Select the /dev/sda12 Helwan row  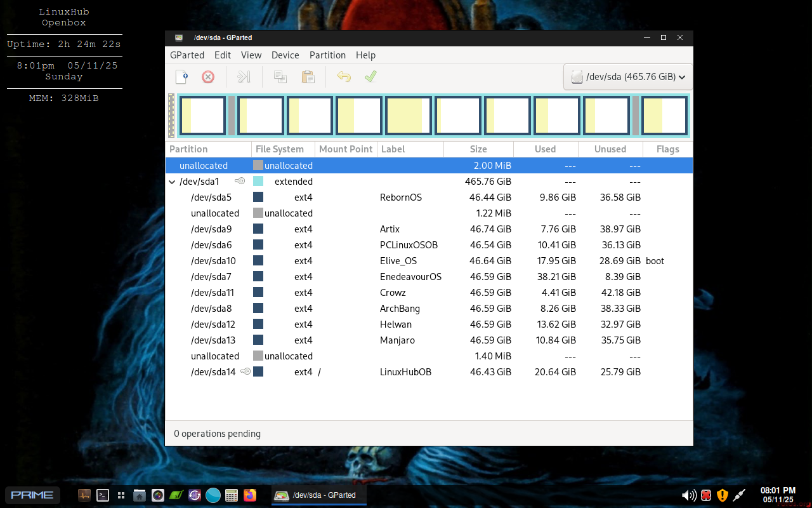pos(429,324)
